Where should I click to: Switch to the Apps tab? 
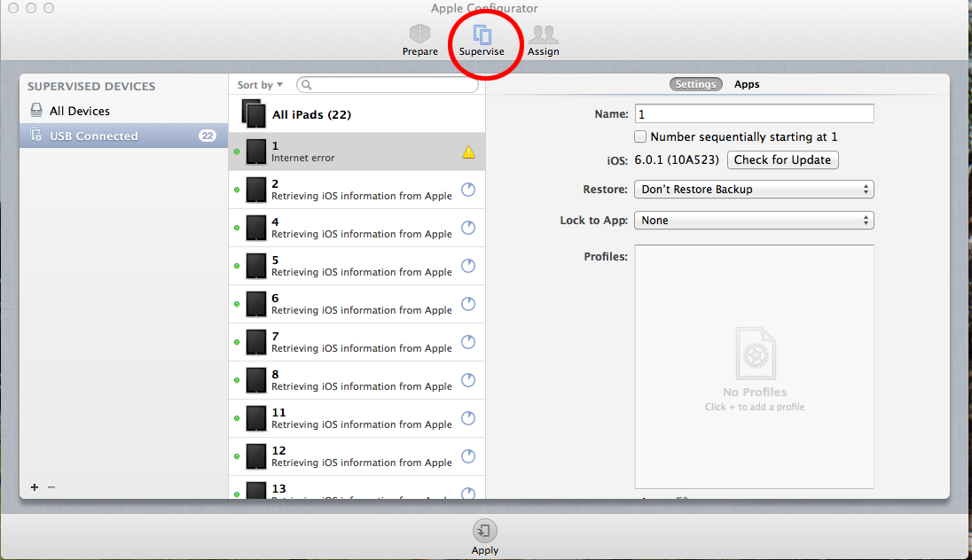click(747, 84)
